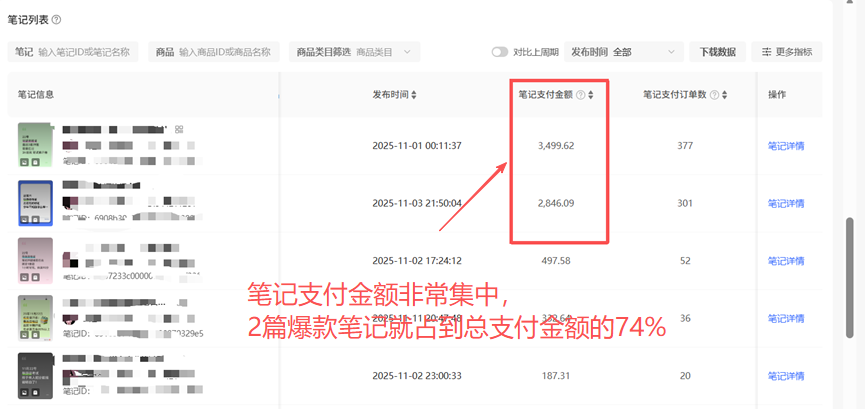Click order count 301
865x409 pixels.
(685, 204)
